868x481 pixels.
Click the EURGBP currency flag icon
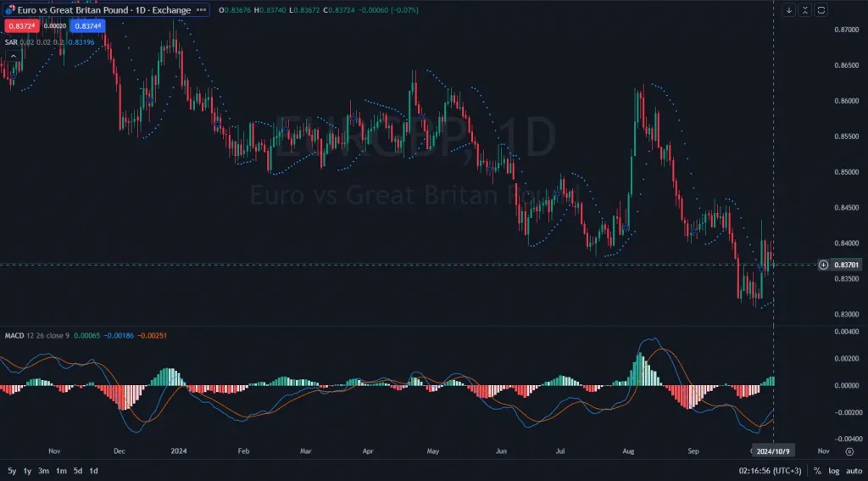(10, 10)
